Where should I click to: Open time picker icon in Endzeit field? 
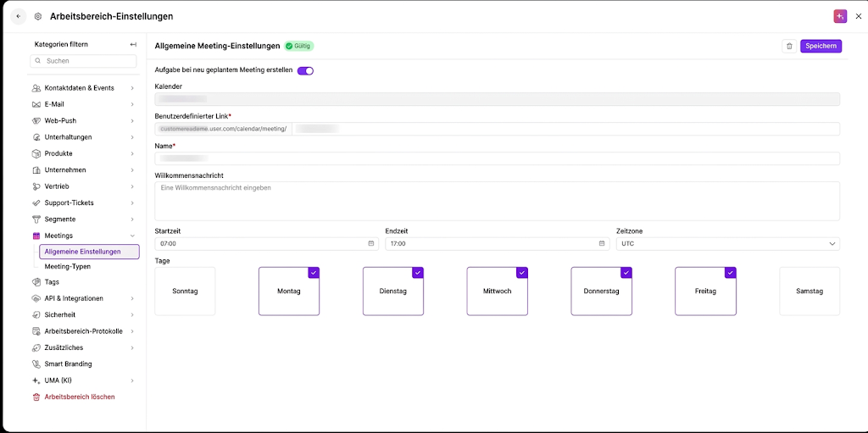coord(601,244)
